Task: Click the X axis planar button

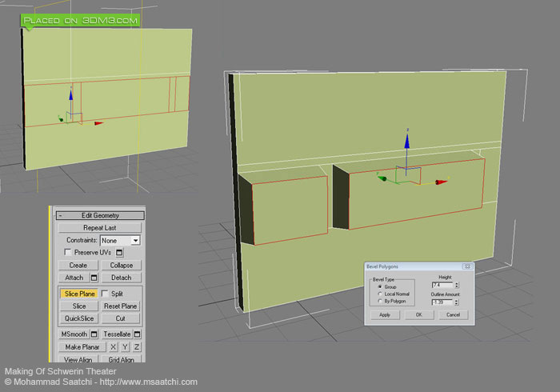Action: [x=113, y=346]
